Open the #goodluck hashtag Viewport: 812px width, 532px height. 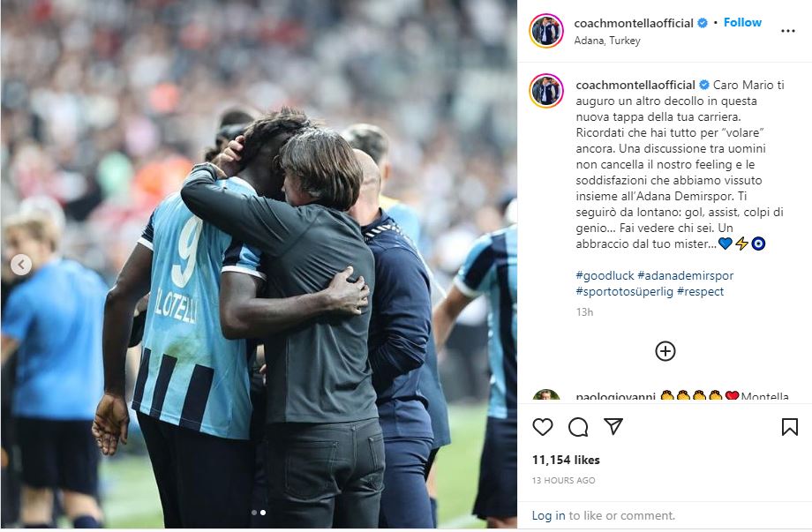tap(604, 275)
